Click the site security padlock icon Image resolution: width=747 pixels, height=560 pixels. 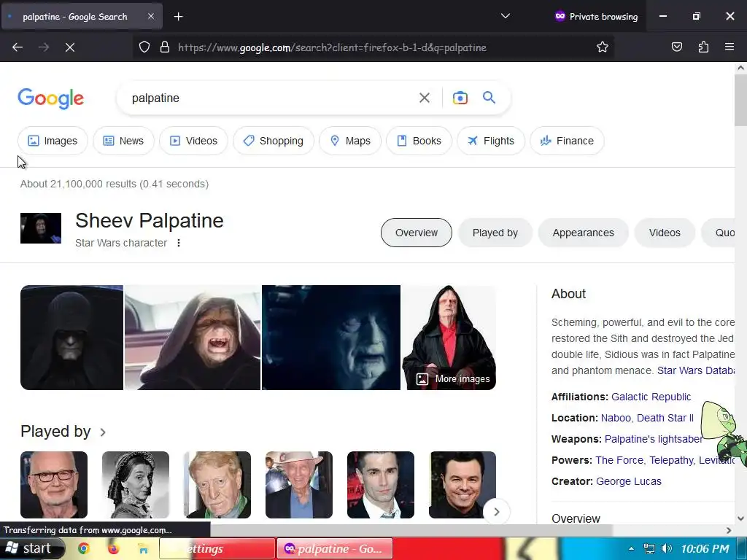click(x=165, y=47)
